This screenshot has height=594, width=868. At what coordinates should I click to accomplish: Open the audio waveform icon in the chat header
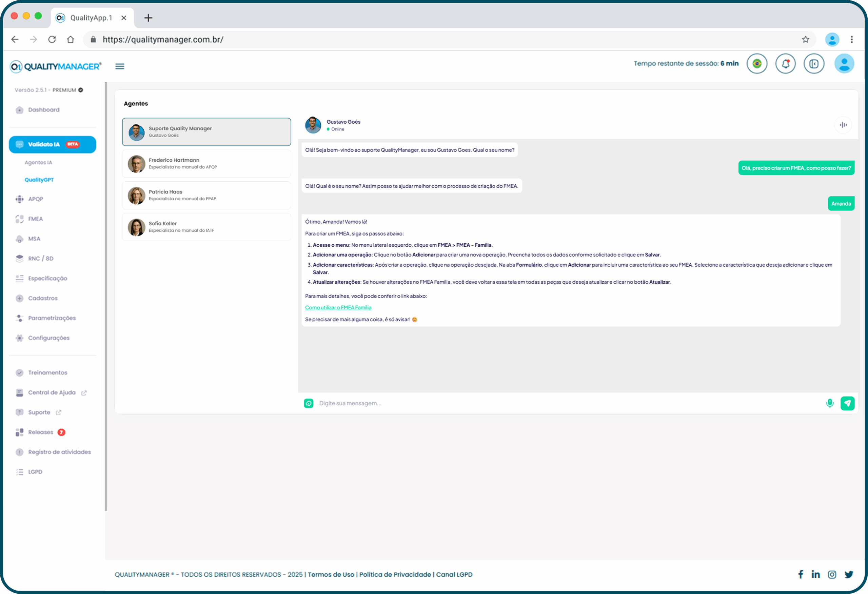pos(843,125)
